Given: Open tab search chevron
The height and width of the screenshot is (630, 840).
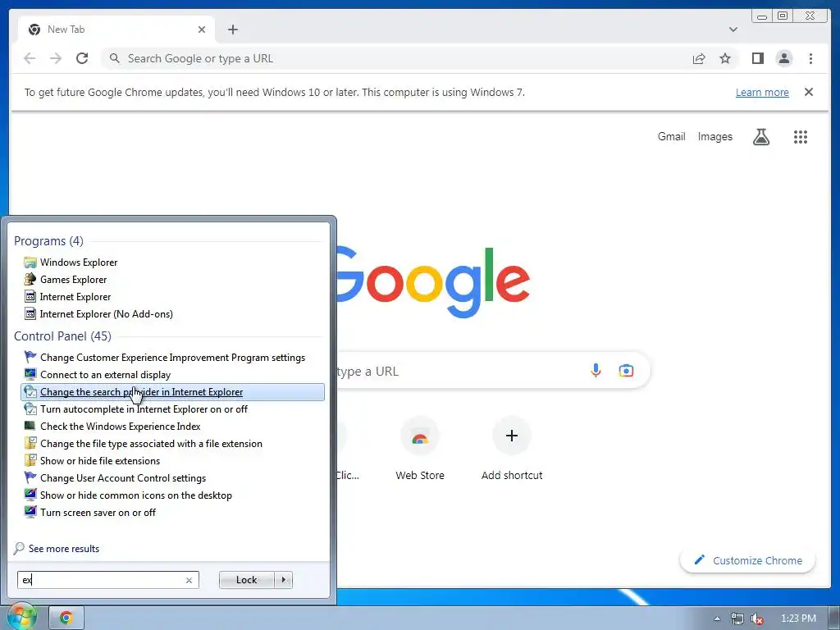Looking at the screenshot, I should (x=733, y=30).
